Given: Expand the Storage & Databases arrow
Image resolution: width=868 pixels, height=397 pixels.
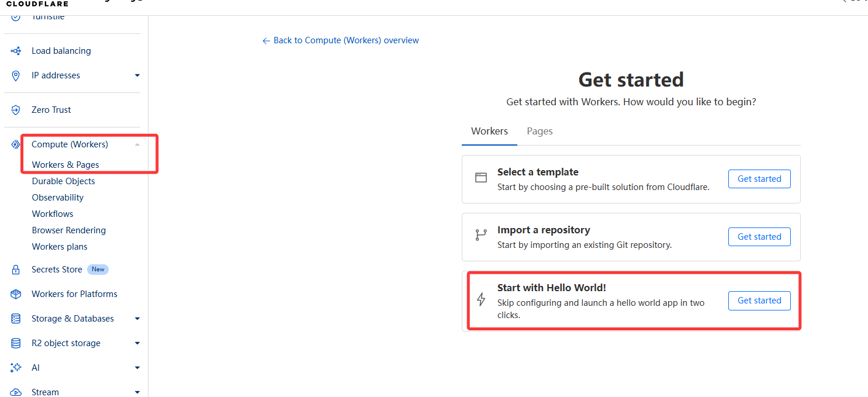Looking at the screenshot, I should point(137,319).
